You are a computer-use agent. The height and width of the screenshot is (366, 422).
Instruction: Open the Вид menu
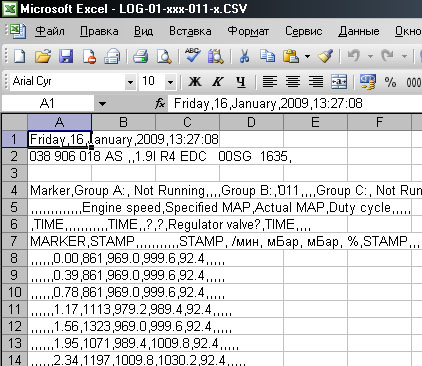click(x=143, y=31)
